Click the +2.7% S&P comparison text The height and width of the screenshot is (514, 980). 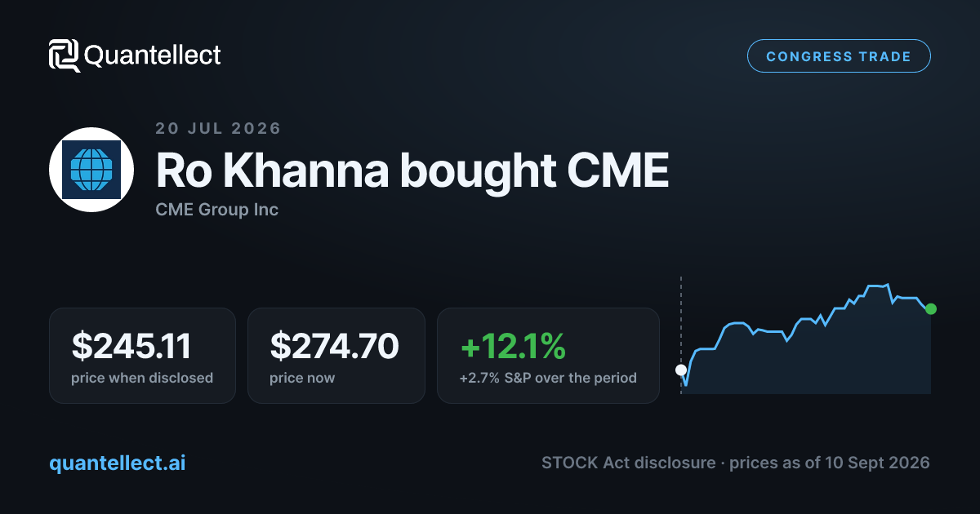pyautogui.click(x=548, y=378)
